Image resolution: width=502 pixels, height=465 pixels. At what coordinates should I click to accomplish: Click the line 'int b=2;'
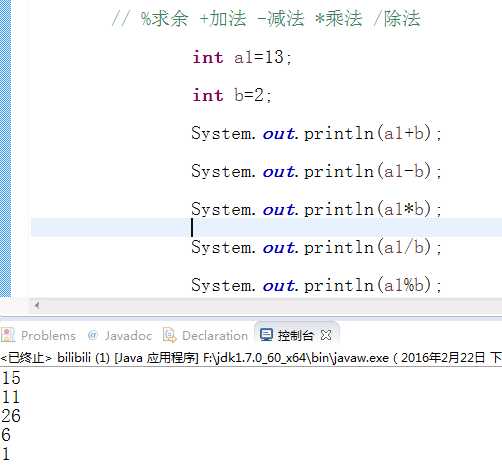click(232, 95)
